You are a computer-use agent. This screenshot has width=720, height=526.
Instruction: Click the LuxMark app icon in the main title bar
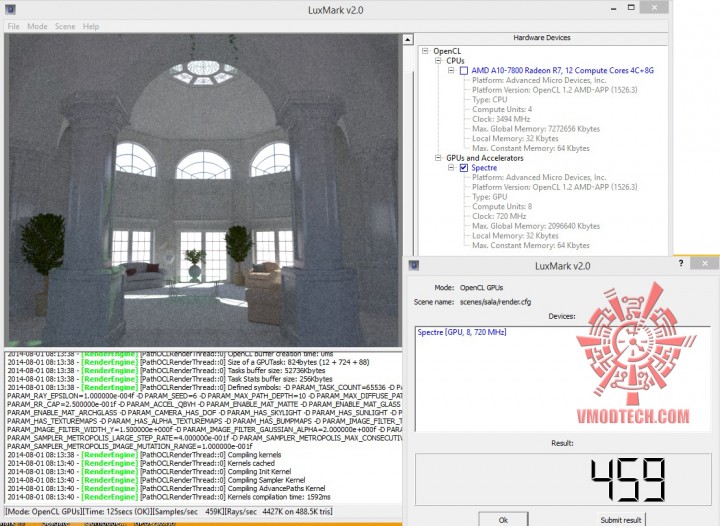point(10,9)
